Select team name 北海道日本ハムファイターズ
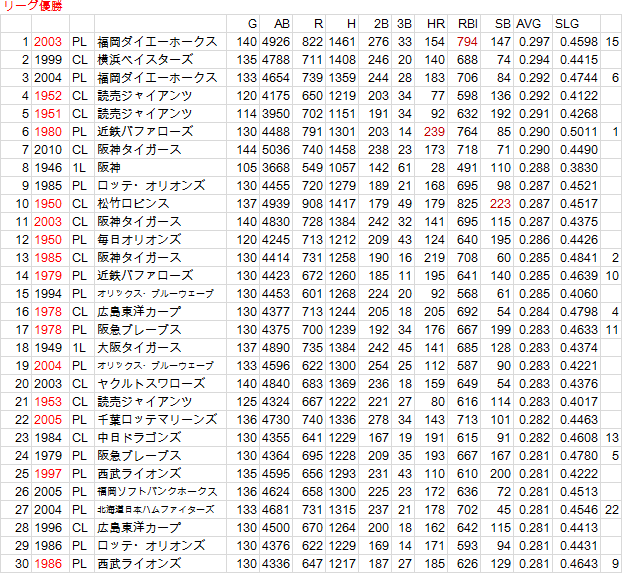Viewport: 622px width, 573px height. (156, 510)
